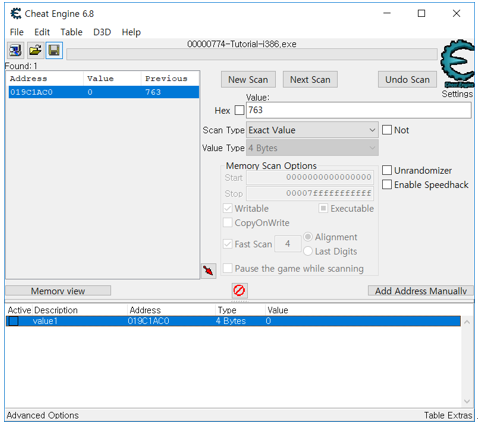
Task: Open the File menu
Action: [x=17, y=32]
